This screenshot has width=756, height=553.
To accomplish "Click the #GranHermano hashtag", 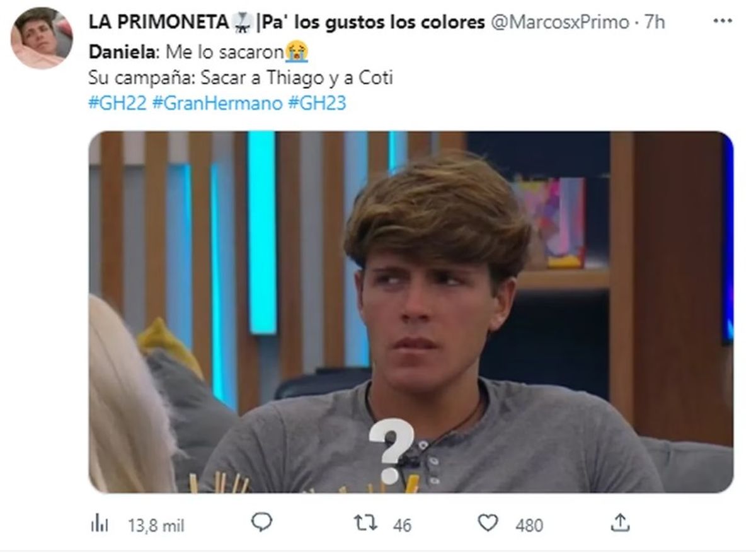I will (x=217, y=103).
